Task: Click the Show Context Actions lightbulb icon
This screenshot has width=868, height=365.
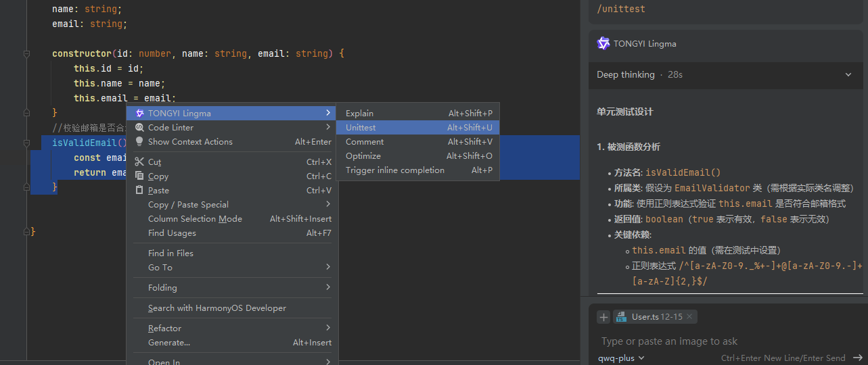Action: point(139,141)
